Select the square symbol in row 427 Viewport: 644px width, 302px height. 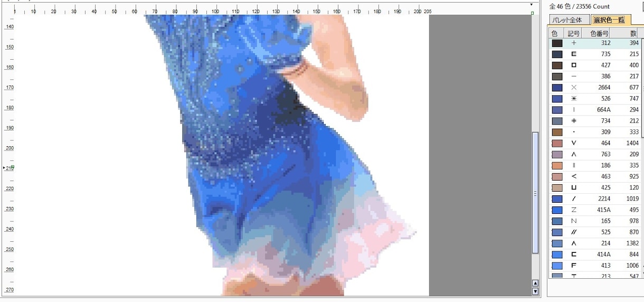(574, 65)
